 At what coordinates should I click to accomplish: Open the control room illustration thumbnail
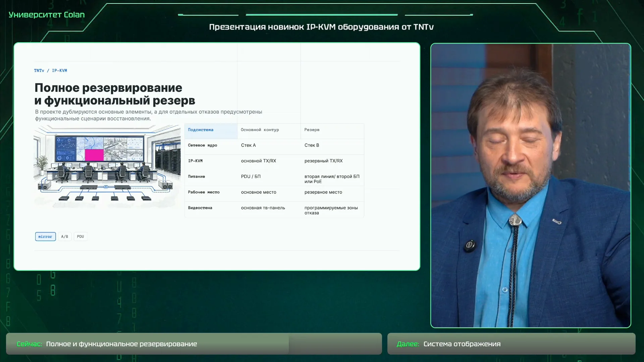(107, 167)
